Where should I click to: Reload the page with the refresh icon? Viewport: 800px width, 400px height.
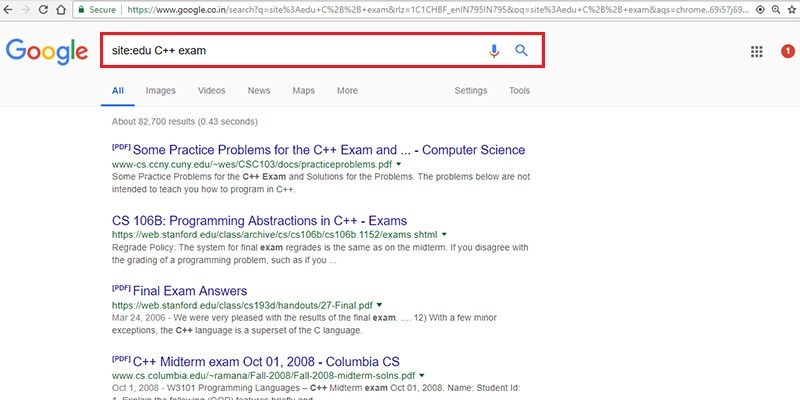click(56, 8)
